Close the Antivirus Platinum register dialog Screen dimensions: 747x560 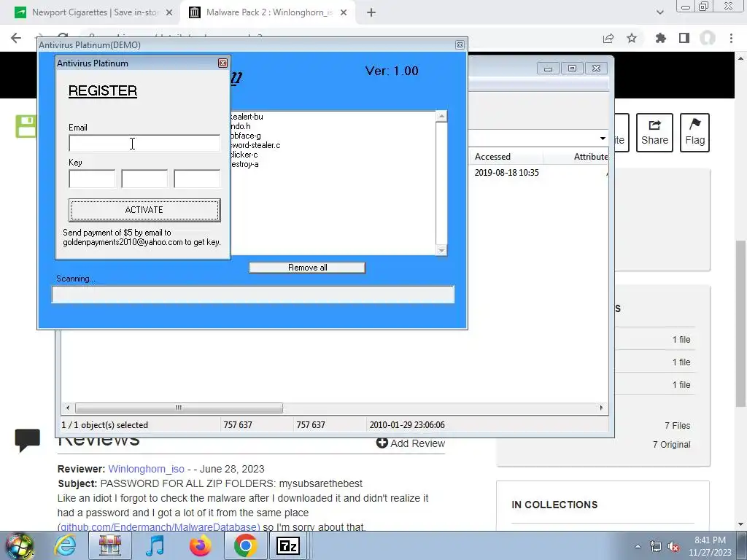tap(222, 63)
